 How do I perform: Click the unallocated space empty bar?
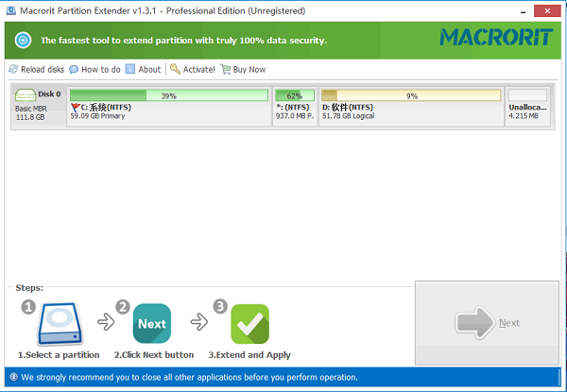527,95
